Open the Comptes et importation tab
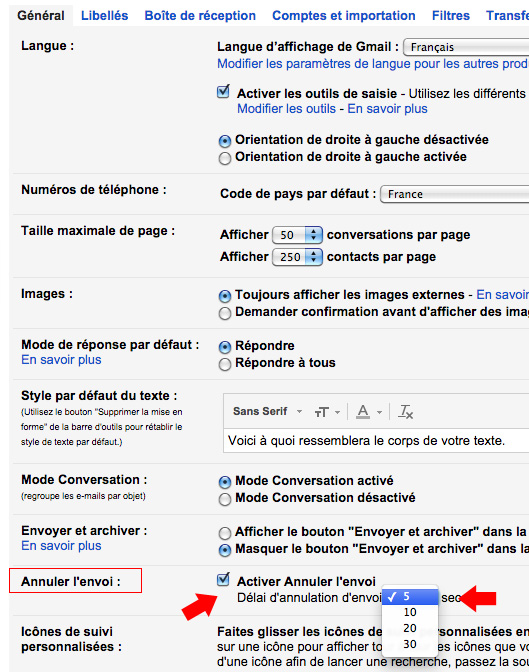Viewport: 529px width, 672px height. pyautogui.click(x=344, y=15)
